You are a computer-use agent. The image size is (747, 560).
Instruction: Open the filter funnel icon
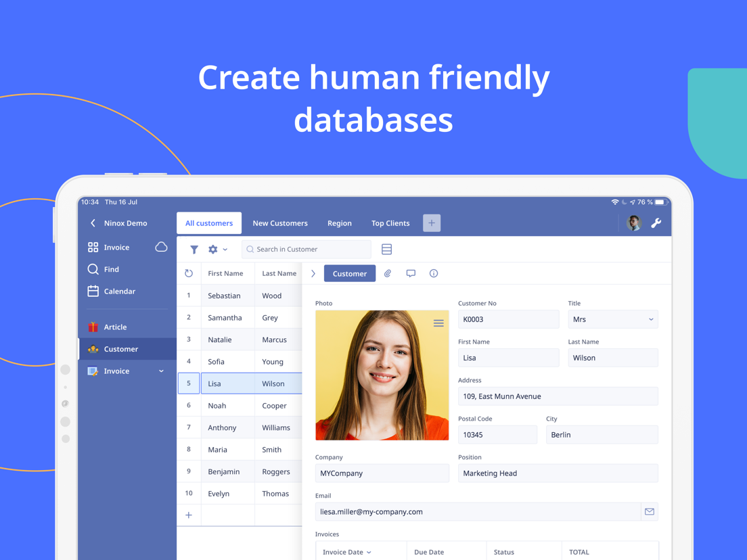point(194,250)
